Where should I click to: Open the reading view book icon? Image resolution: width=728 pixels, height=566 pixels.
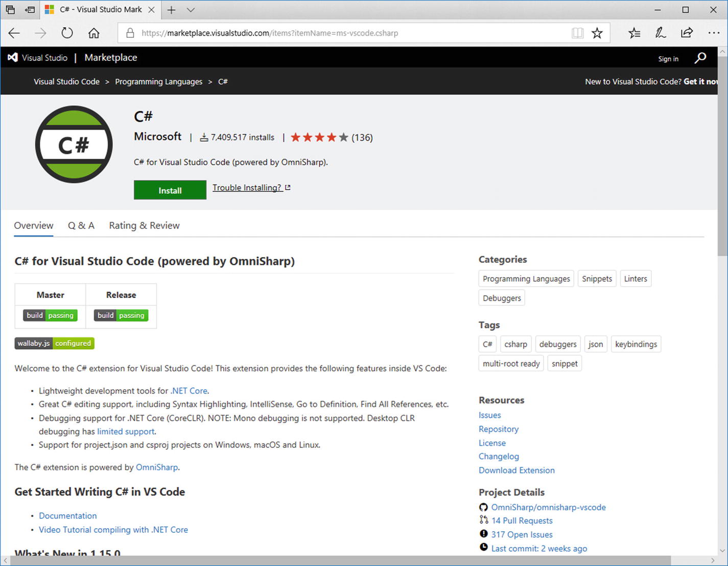(577, 33)
